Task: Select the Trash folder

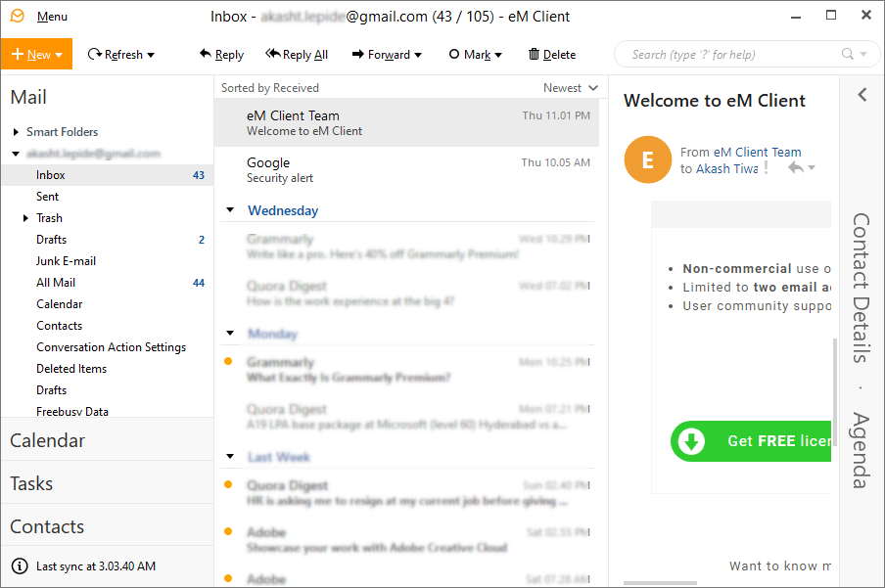Action: point(49,218)
